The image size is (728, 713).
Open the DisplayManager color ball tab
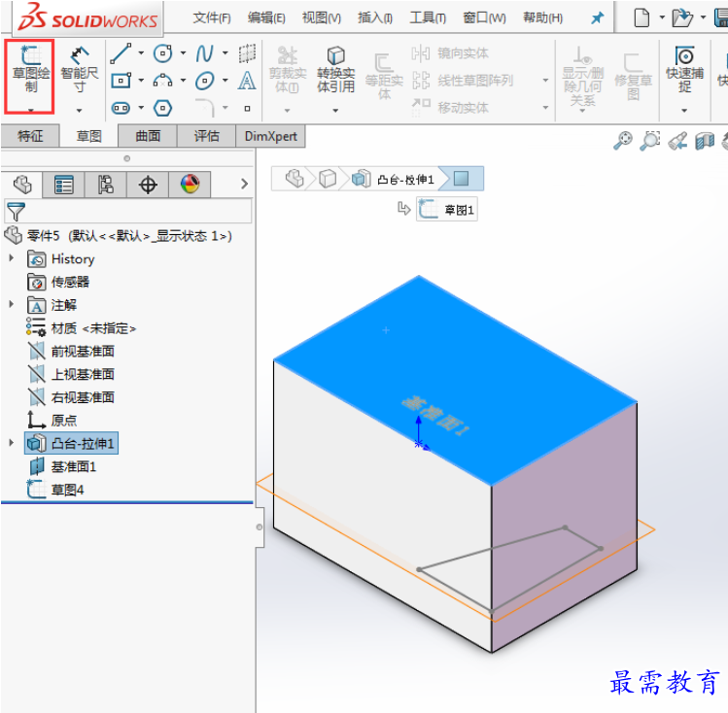coord(190,185)
